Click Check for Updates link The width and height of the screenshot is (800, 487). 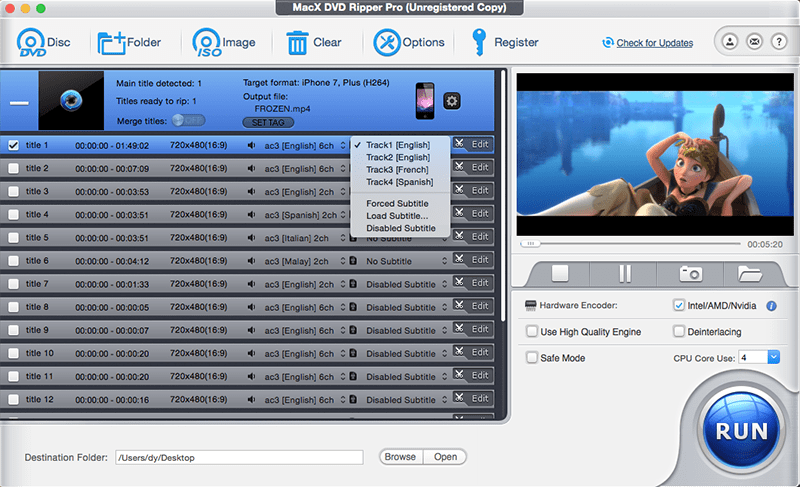pos(655,43)
